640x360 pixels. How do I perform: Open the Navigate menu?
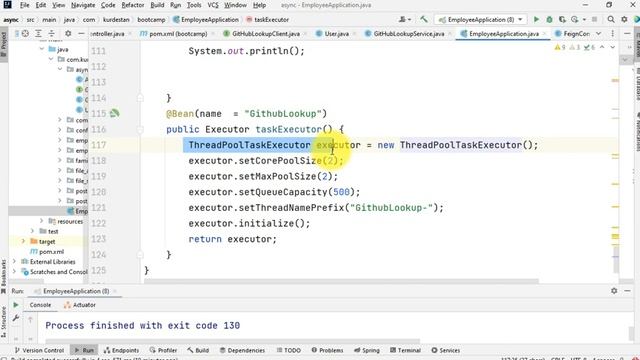(x=83, y=5)
